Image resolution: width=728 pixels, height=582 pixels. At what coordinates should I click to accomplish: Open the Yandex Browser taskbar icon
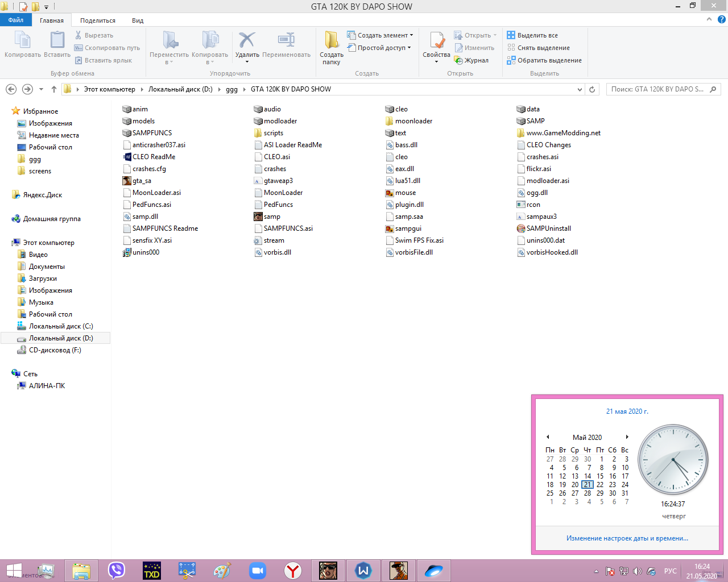[293, 570]
